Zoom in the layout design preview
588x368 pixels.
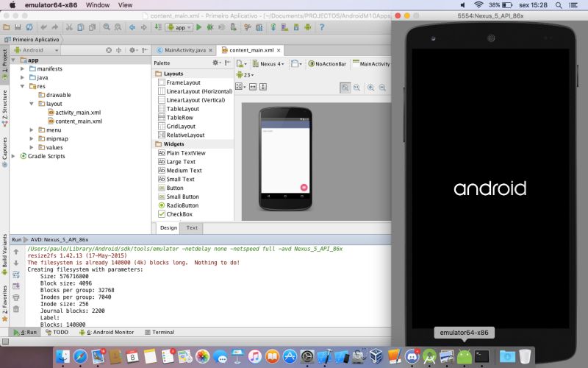[371, 88]
